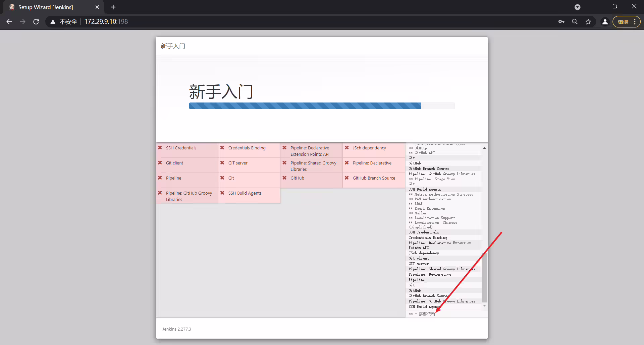This screenshot has height=345, width=644.
Task: Select the GIT server tile label
Action: 238,163
